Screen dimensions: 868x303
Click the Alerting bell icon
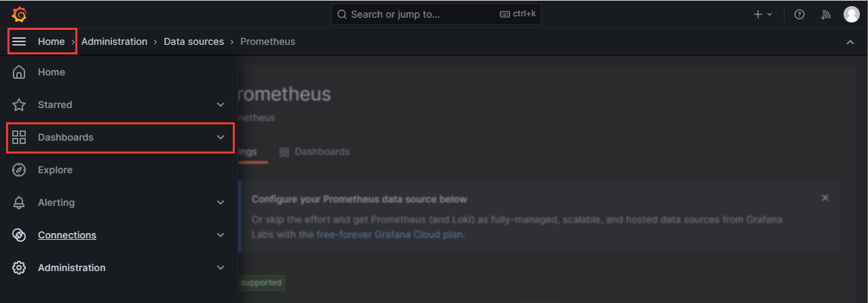[19, 202]
